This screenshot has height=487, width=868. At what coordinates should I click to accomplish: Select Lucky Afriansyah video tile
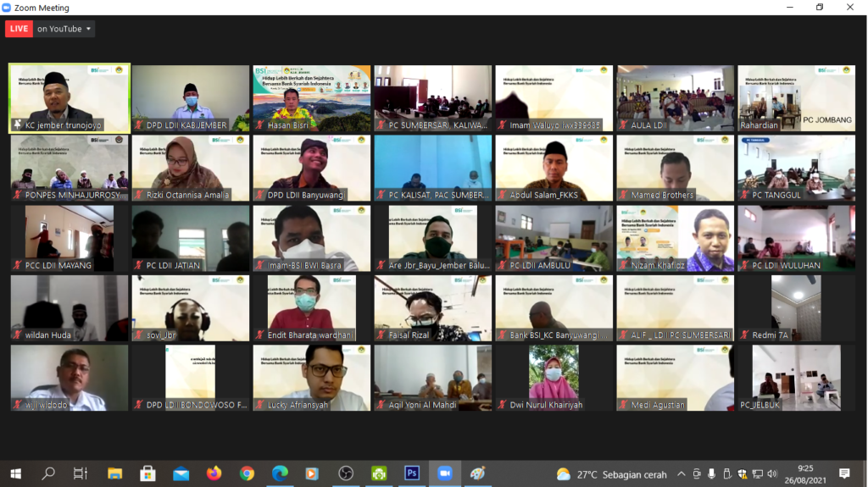pos(312,378)
